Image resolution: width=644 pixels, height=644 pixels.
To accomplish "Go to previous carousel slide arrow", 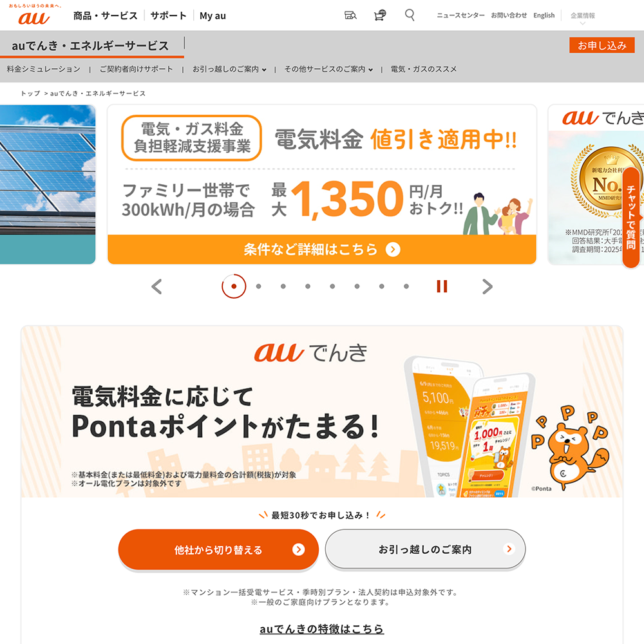I will click(156, 287).
